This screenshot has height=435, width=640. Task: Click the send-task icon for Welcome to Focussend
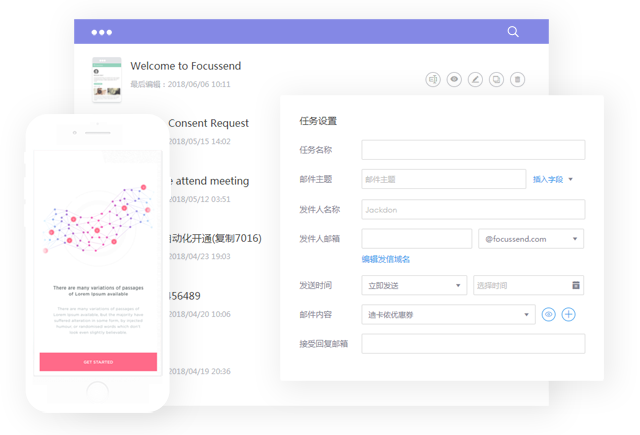(x=433, y=79)
